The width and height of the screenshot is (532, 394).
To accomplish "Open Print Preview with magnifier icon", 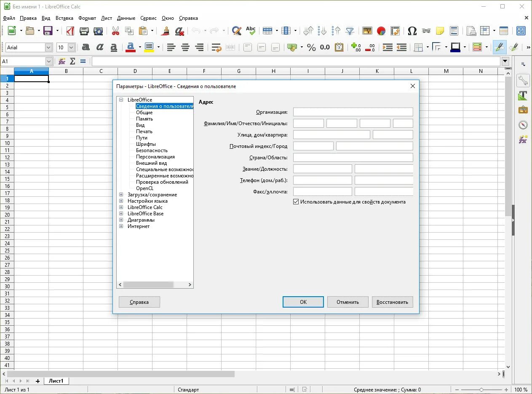I will (x=98, y=31).
